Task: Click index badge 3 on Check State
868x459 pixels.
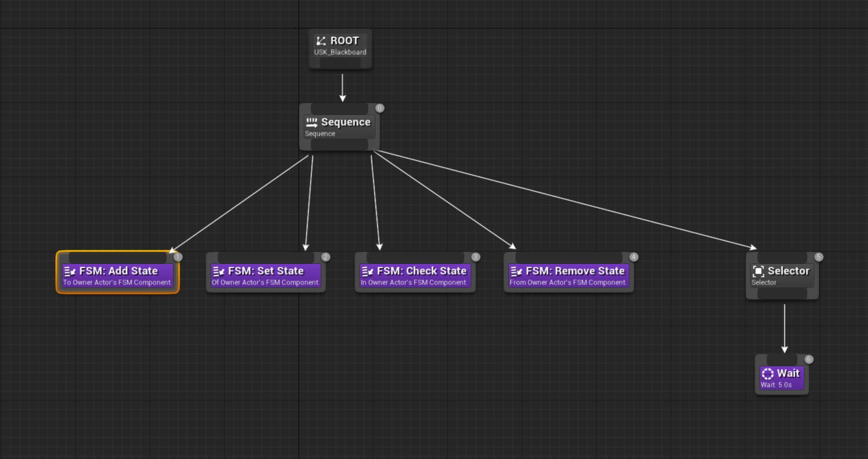Action: (x=476, y=257)
